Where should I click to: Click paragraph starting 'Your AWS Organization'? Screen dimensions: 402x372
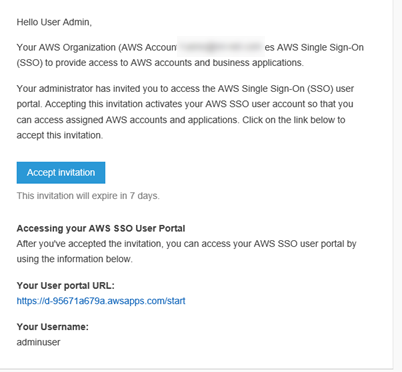pyautogui.click(x=190, y=55)
